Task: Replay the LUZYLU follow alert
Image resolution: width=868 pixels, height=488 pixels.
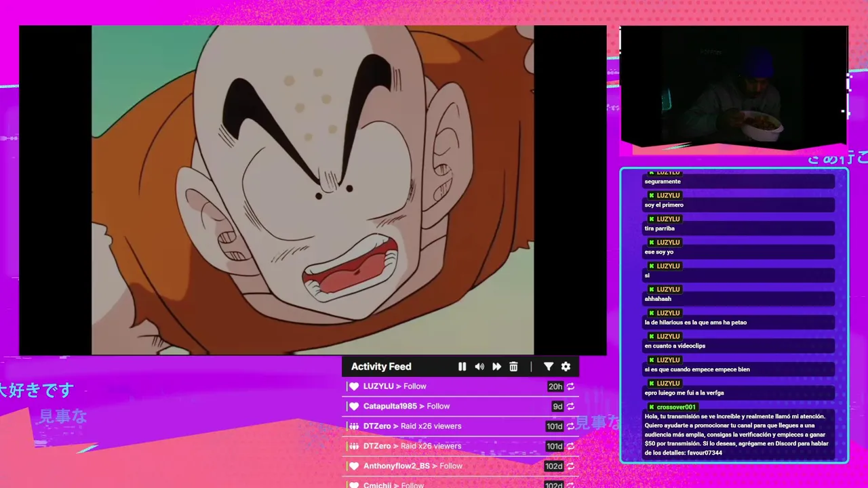Action: click(x=571, y=386)
